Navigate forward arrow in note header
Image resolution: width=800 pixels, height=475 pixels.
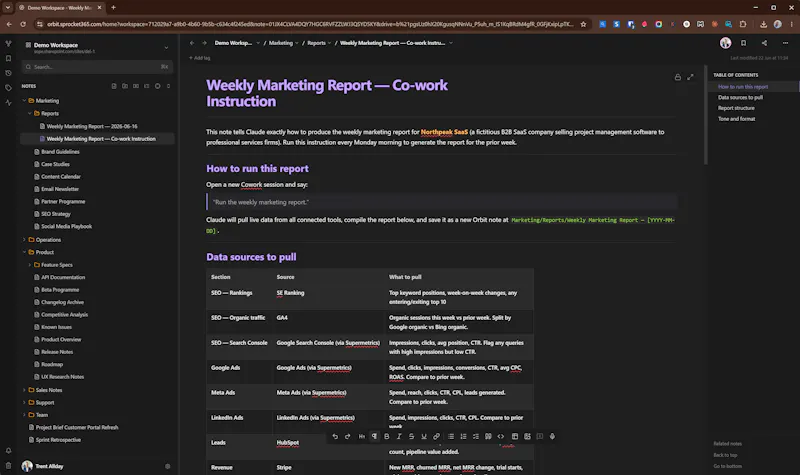pyautogui.click(x=204, y=43)
